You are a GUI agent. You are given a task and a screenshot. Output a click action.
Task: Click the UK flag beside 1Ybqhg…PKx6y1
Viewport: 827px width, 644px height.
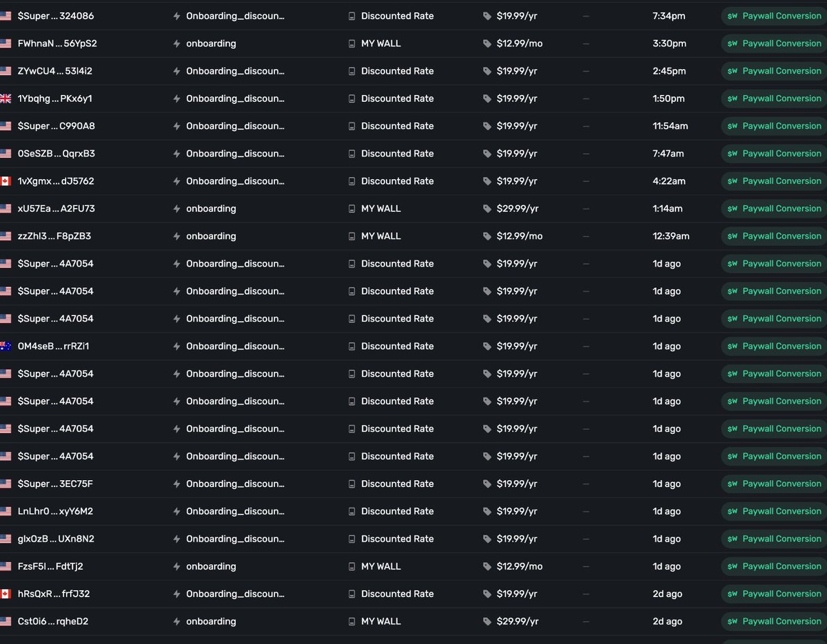pos(6,98)
